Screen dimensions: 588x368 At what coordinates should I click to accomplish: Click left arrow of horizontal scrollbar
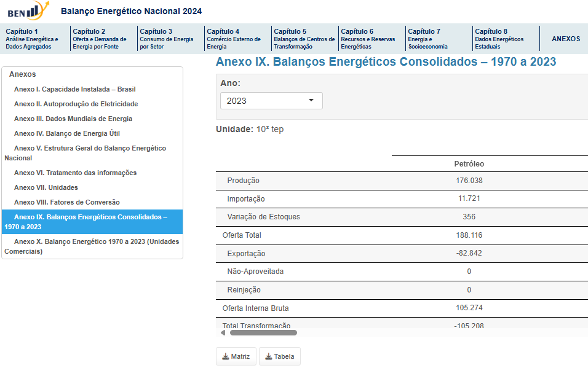coord(223,332)
